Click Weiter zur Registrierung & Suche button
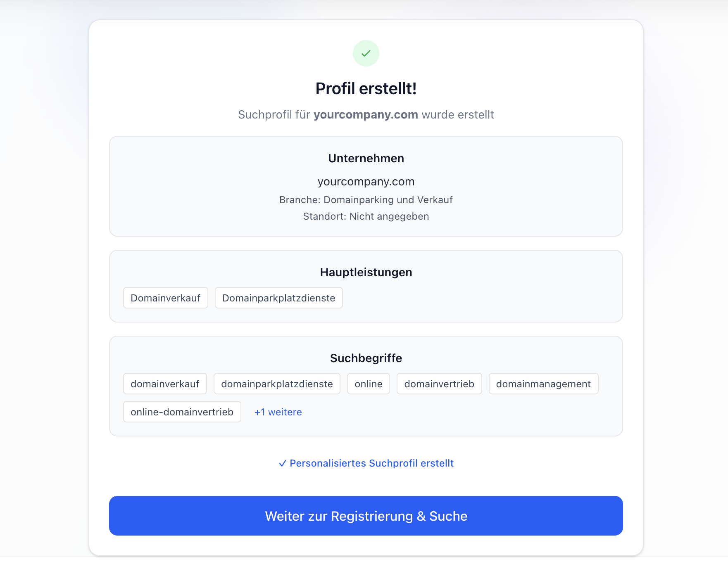This screenshot has width=728, height=569. [366, 516]
